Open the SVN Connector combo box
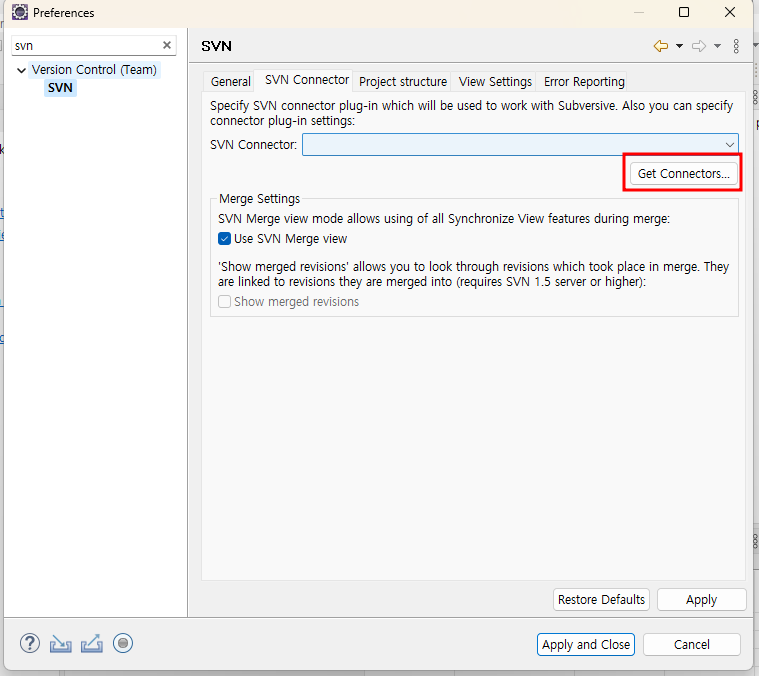Screen dimensions: 759x676 520,145
